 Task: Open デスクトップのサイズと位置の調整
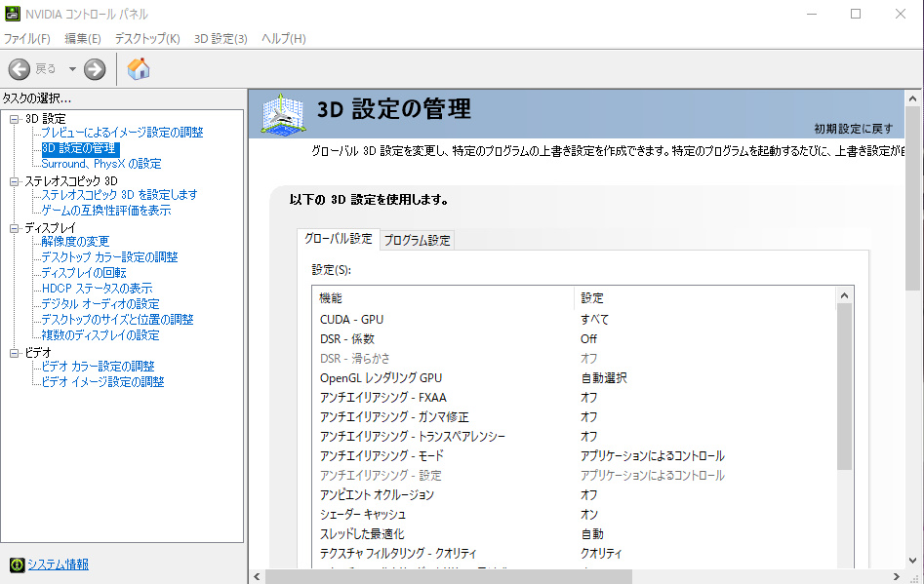[x=117, y=320]
